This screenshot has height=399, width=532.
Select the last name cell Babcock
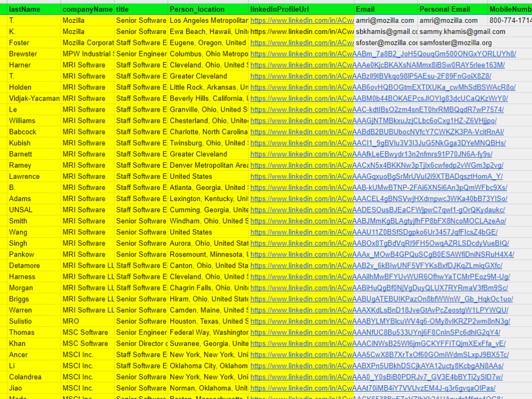click(34, 132)
